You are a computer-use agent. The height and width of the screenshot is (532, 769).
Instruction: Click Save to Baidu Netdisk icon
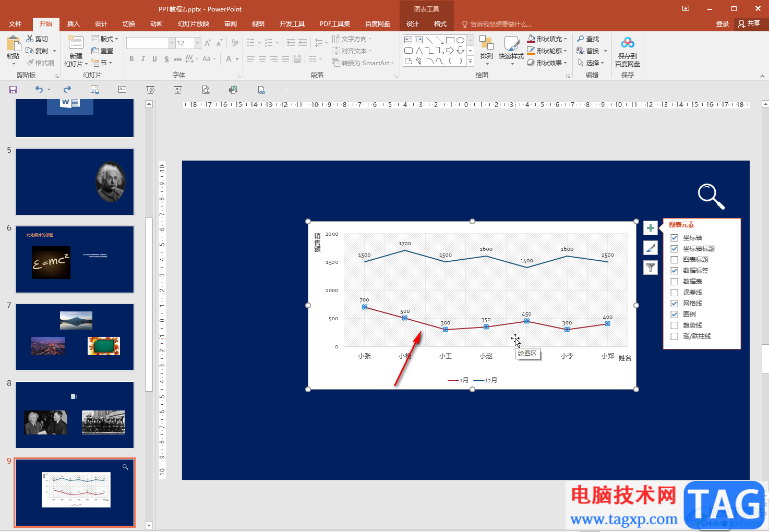coord(628,43)
